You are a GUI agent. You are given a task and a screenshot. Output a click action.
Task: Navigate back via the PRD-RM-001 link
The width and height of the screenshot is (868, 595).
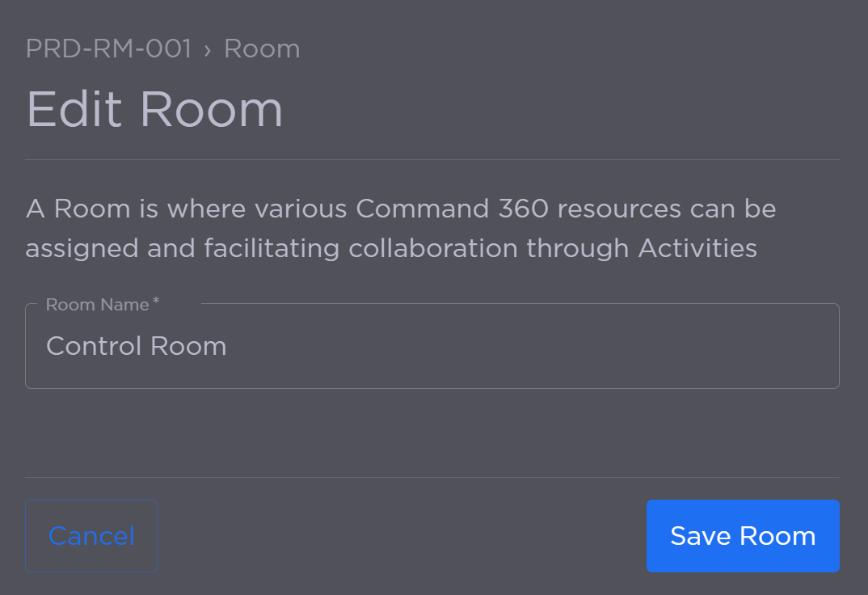coord(108,49)
